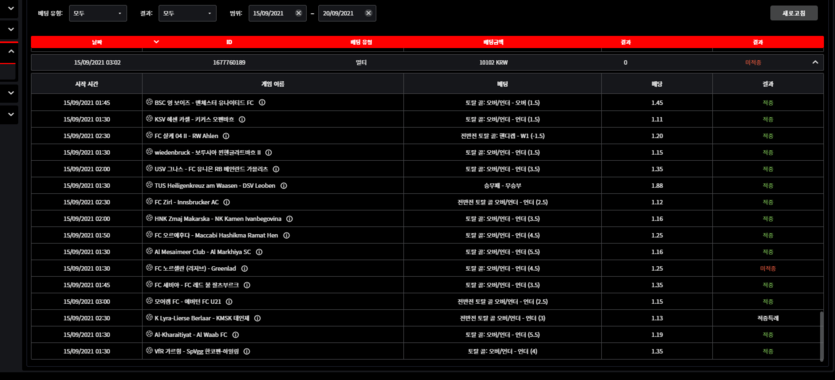The width and height of the screenshot is (835, 380).
Task: Clear the 20/09/2021 end date field
Action: point(368,13)
